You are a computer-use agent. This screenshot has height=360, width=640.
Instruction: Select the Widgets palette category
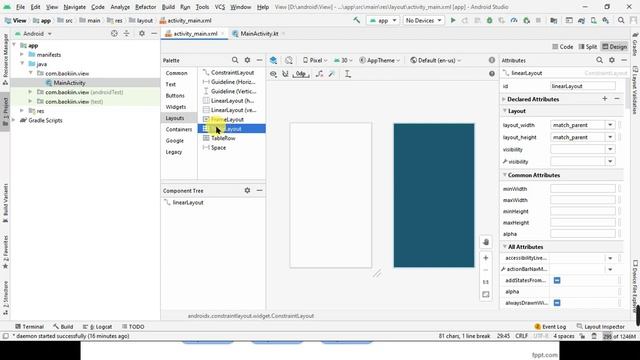tap(176, 107)
